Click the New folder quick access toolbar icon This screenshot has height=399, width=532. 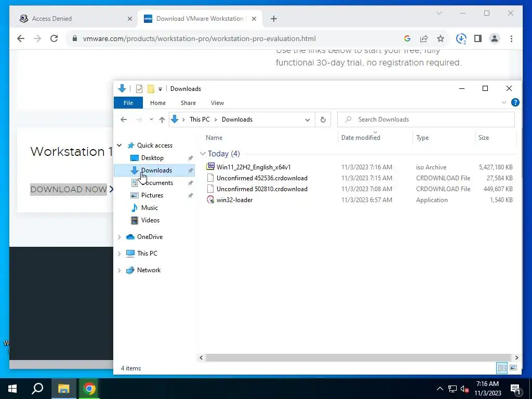coord(151,89)
